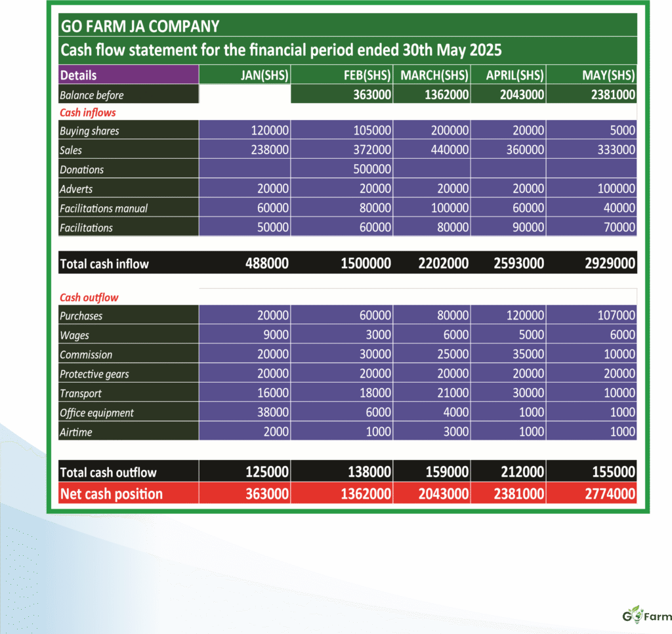
Task: Click the Sales figure for MARCH, 440000
Action: coord(451,150)
